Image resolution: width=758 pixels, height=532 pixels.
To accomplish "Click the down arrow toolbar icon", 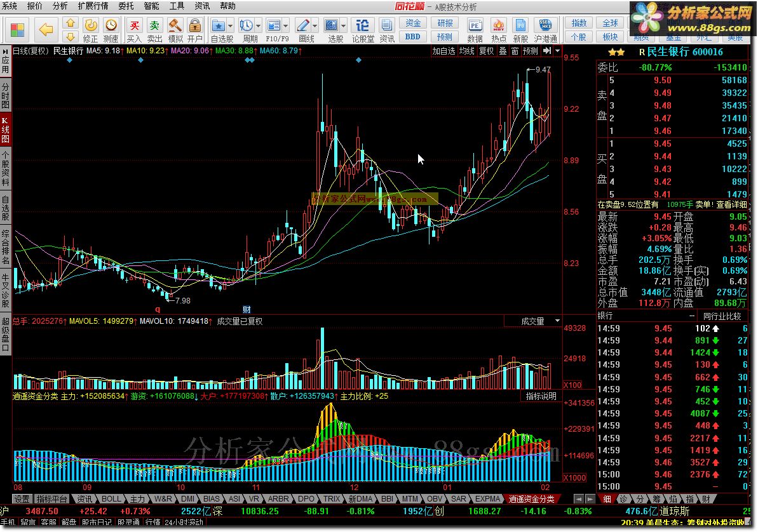I will pyautogui.click(x=71, y=36).
